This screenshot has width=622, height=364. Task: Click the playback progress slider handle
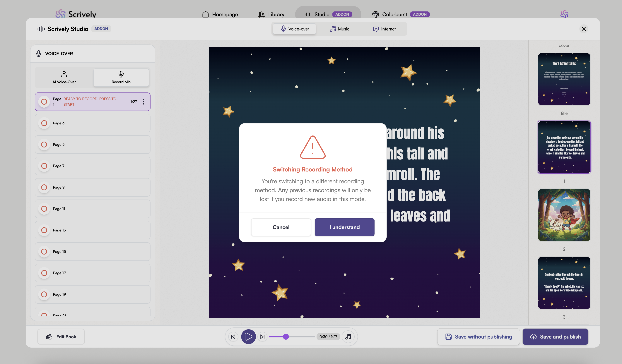pos(286,337)
